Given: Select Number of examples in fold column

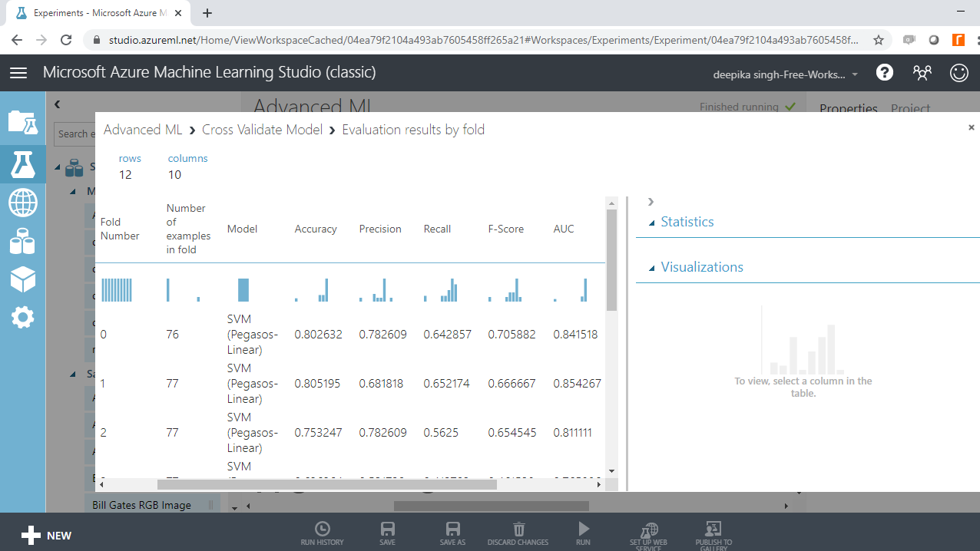Looking at the screenshot, I should pyautogui.click(x=188, y=229).
